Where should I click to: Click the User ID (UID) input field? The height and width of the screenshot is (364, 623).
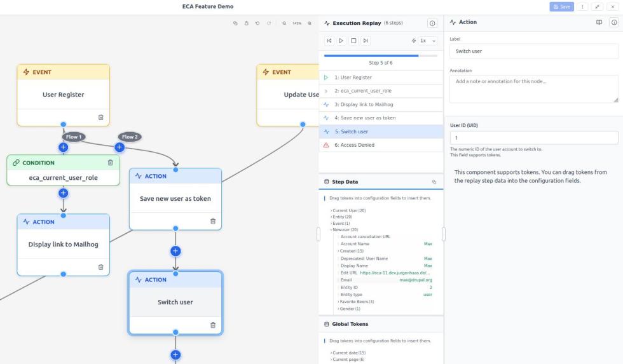point(534,138)
